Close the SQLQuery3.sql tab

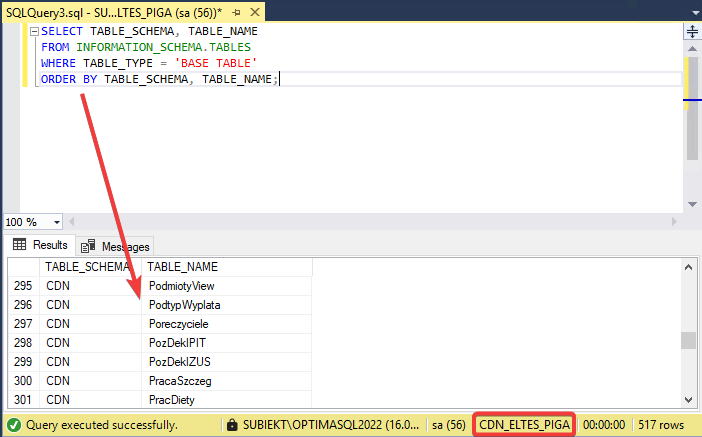pos(255,12)
